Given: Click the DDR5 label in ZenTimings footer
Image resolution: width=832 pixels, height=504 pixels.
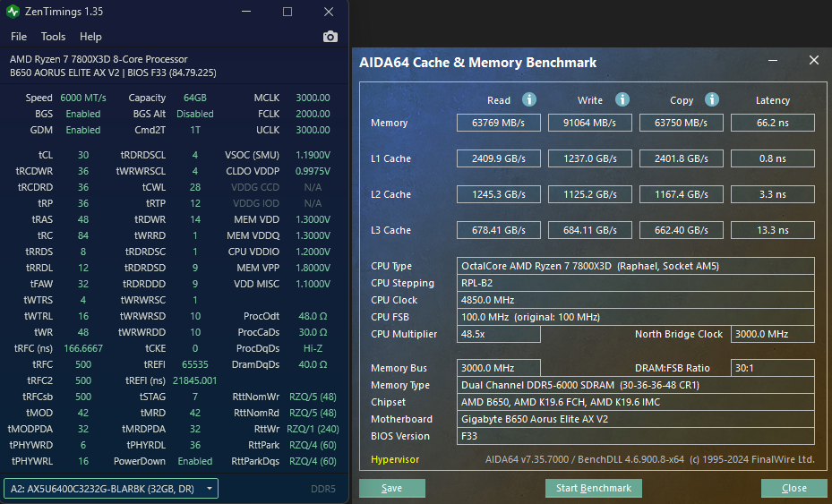Looking at the screenshot, I should coord(322,489).
